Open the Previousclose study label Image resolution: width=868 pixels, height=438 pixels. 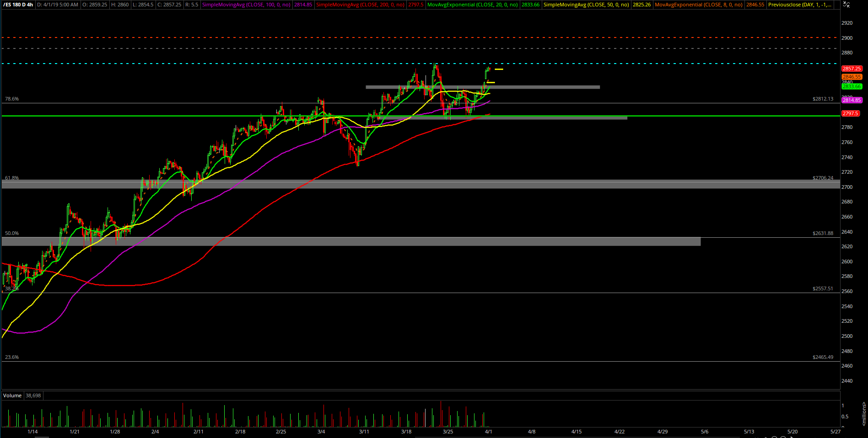tap(799, 5)
